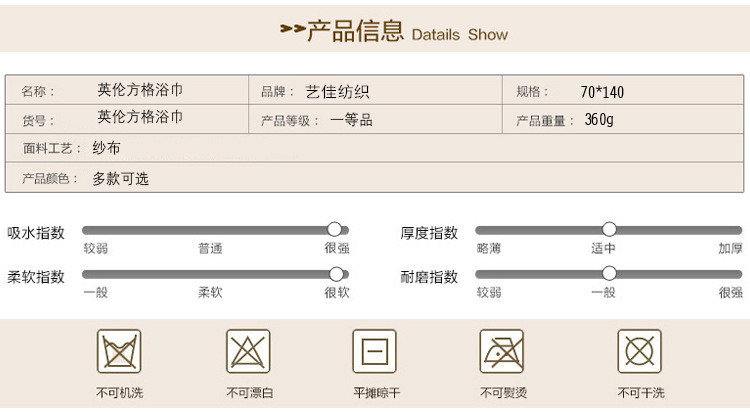Click the 平摊晾干 caption
Screen dimensions: 750x420
[x=376, y=393]
